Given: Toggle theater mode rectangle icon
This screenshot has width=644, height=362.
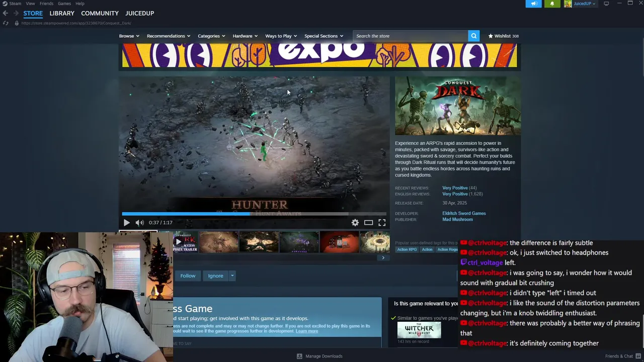Looking at the screenshot, I should 368,223.
